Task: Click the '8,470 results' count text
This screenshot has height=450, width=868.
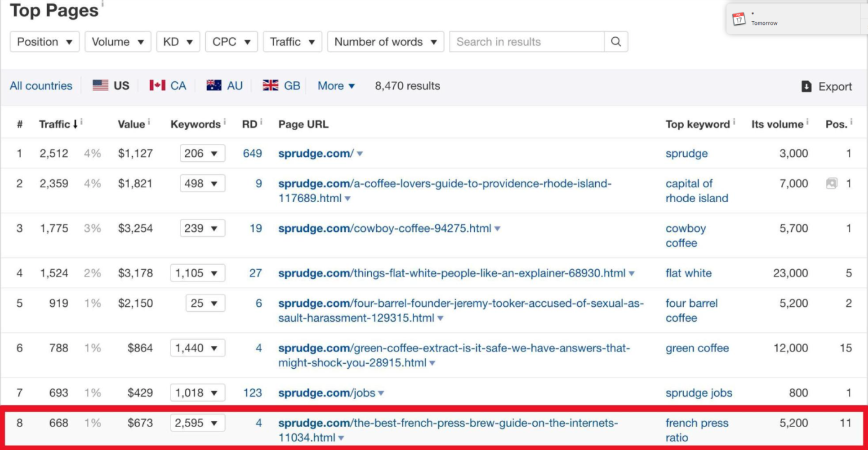Action: pyautogui.click(x=407, y=86)
